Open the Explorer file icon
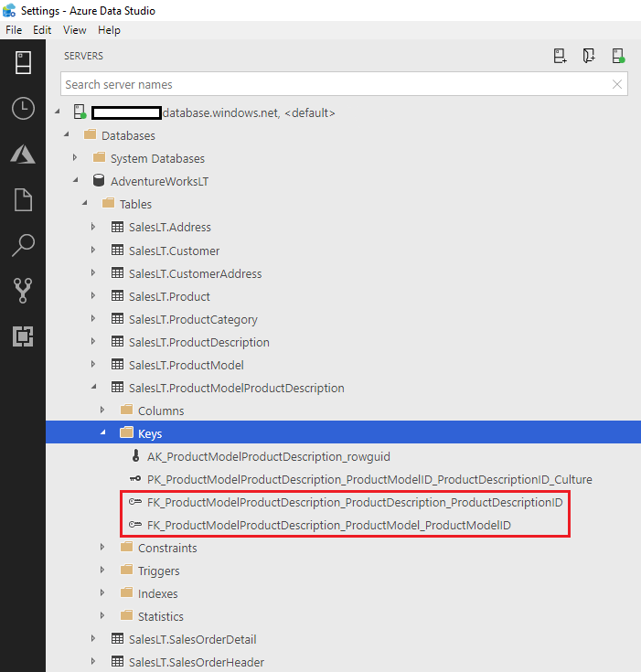This screenshot has height=672, width=641. point(23,199)
